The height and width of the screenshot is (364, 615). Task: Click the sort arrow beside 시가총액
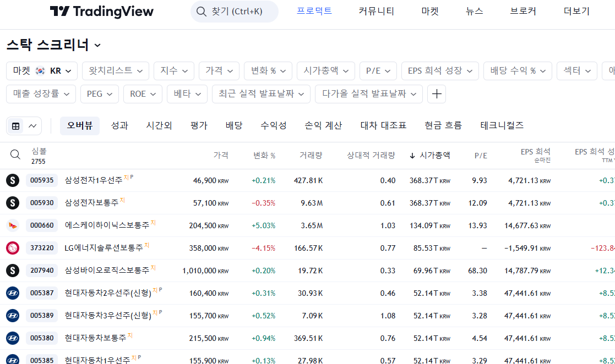tap(412, 156)
